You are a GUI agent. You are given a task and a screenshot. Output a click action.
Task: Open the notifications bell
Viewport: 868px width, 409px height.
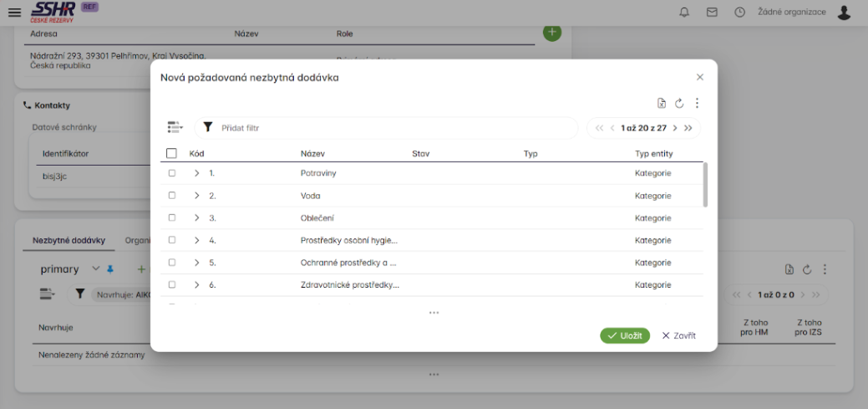point(684,13)
